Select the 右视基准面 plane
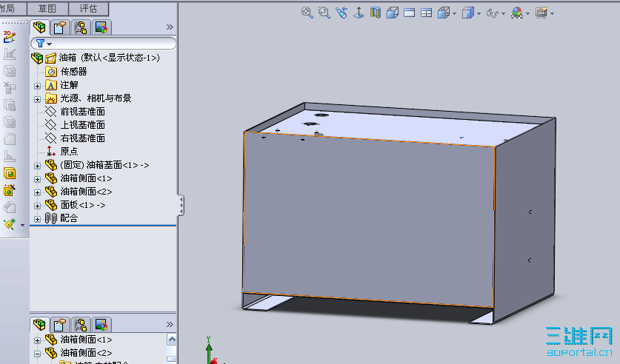Screen dimensions: 620x364 pyautogui.click(x=83, y=138)
